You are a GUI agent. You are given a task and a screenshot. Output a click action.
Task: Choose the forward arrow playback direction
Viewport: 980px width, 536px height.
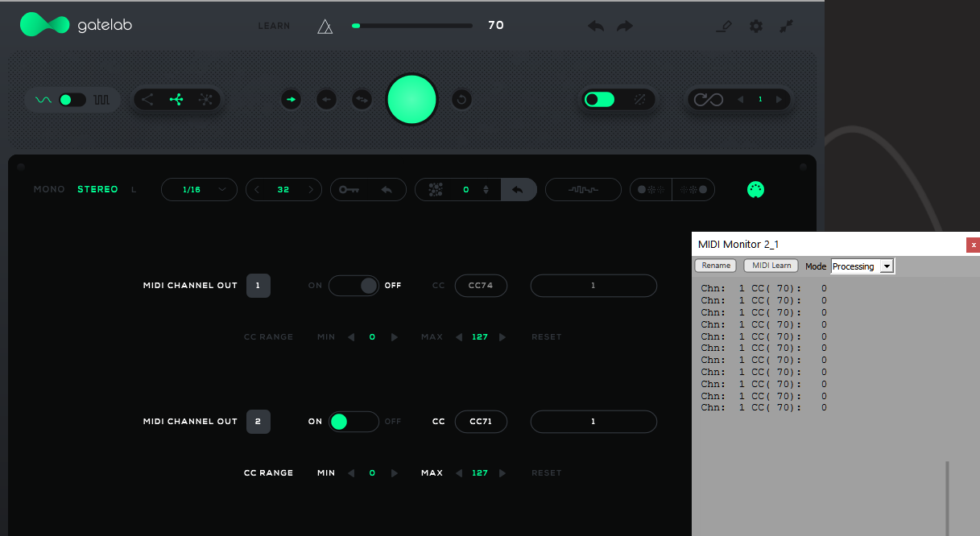(291, 100)
